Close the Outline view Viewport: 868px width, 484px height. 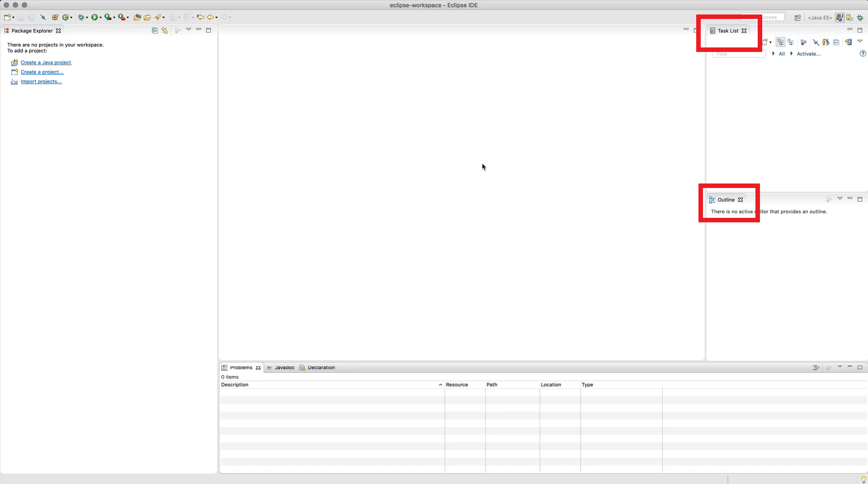[741, 200]
